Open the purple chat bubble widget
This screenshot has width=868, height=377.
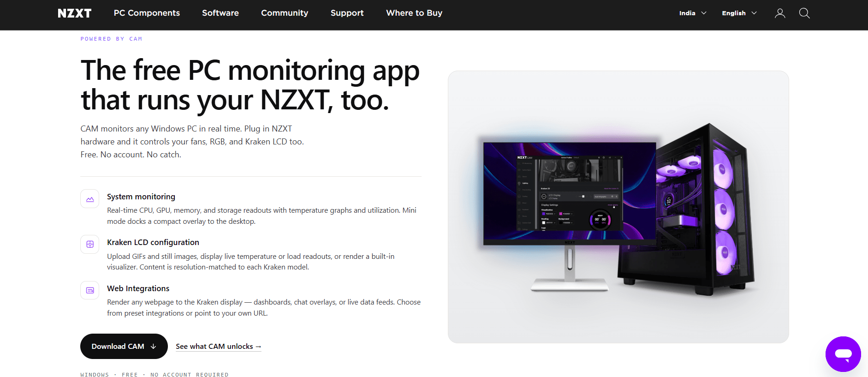pyautogui.click(x=843, y=354)
